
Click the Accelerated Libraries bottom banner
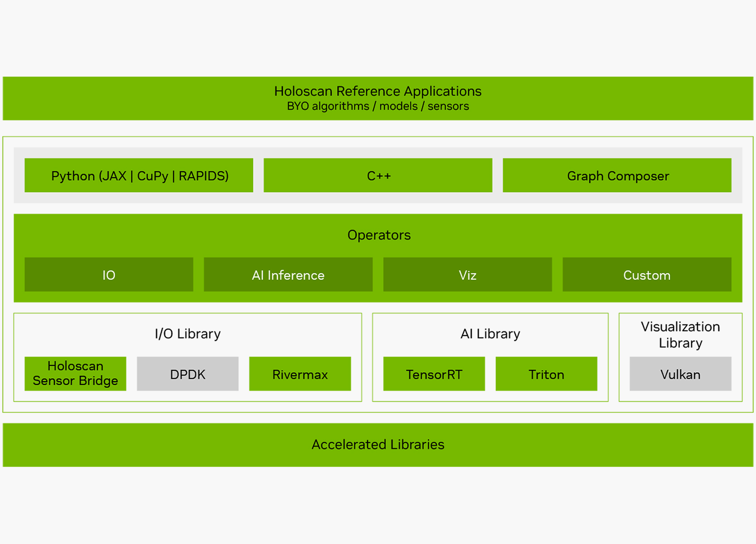(378, 445)
